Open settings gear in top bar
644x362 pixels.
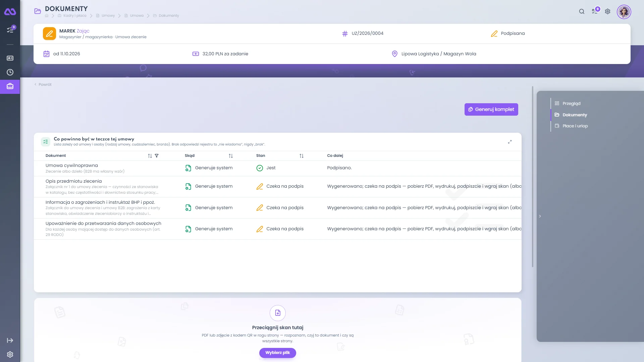[607, 11]
